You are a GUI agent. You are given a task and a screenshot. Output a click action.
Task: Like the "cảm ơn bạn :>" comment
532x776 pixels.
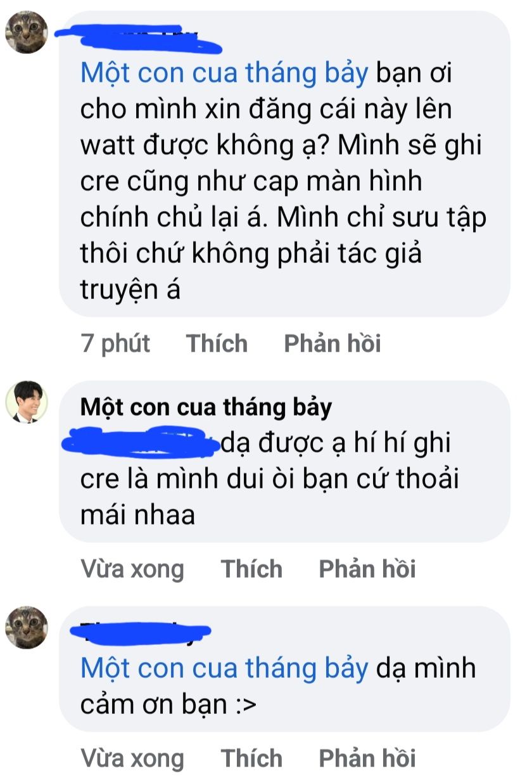coord(251,758)
